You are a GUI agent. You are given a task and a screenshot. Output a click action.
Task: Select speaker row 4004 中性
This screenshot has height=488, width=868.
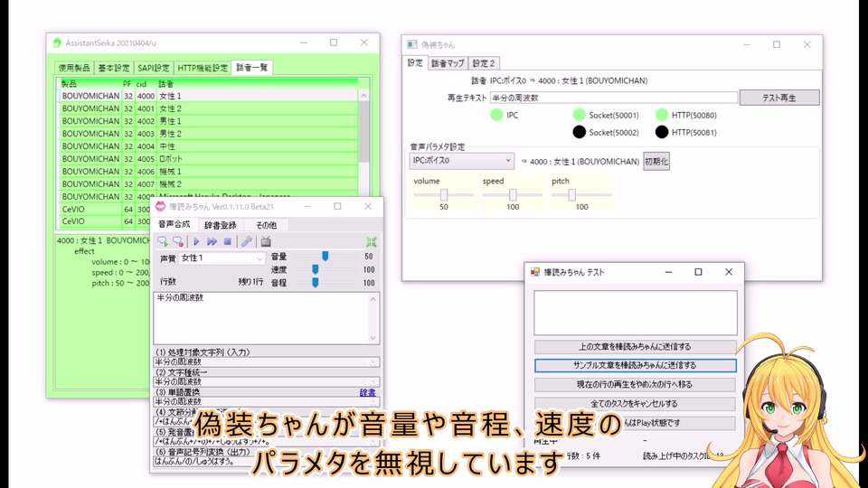(x=209, y=146)
